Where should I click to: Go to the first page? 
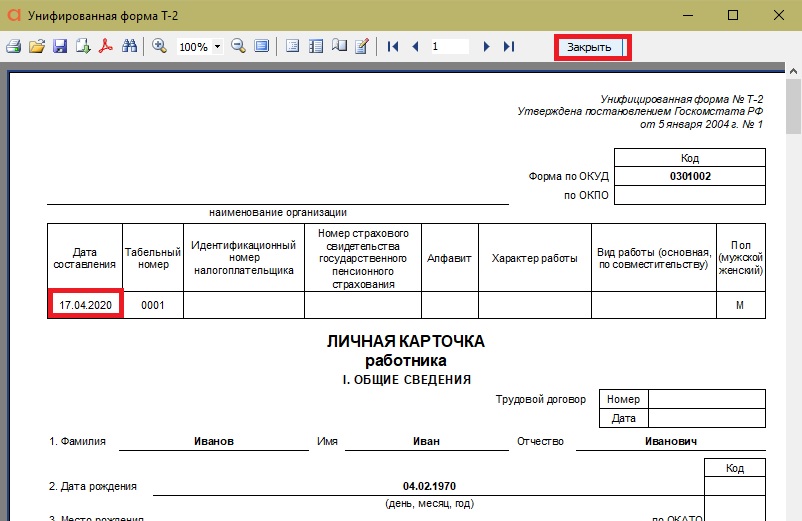[393, 47]
